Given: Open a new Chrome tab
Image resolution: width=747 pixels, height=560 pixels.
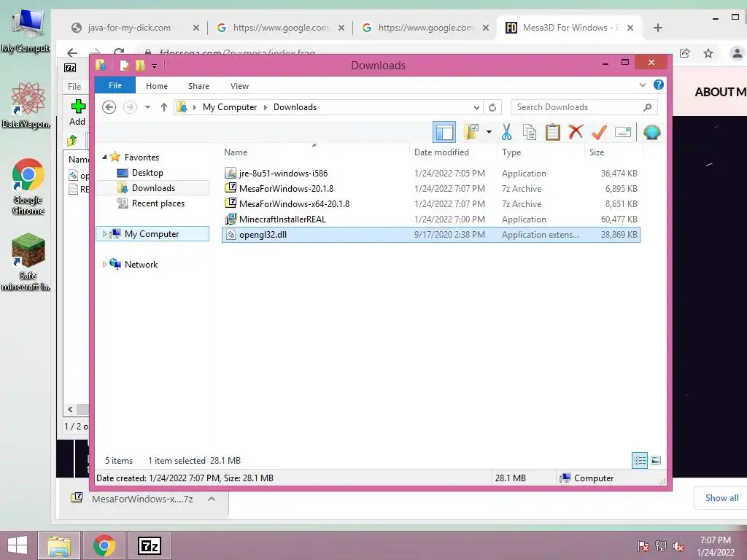Looking at the screenshot, I should (658, 28).
